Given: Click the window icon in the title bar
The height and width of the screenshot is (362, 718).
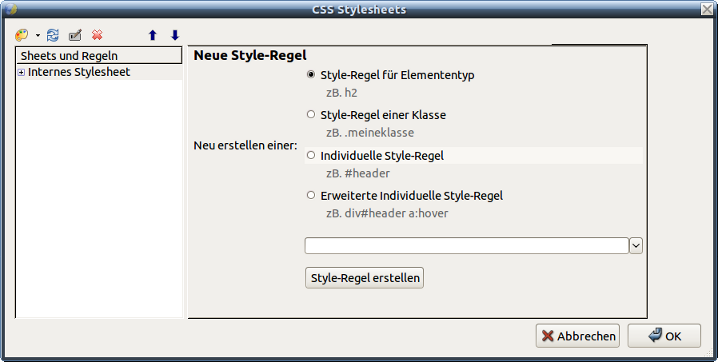Looking at the screenshot, I should click(x=11, y=9).
